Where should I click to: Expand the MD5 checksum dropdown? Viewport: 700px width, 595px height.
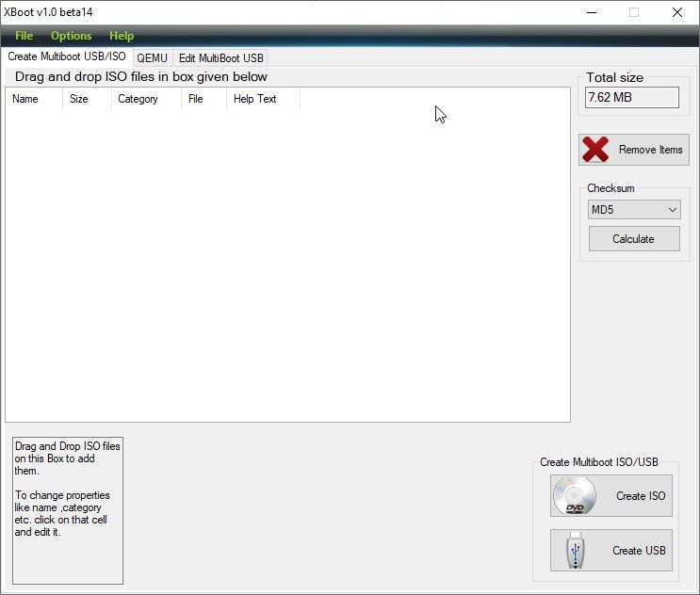(x=634, y=210)
